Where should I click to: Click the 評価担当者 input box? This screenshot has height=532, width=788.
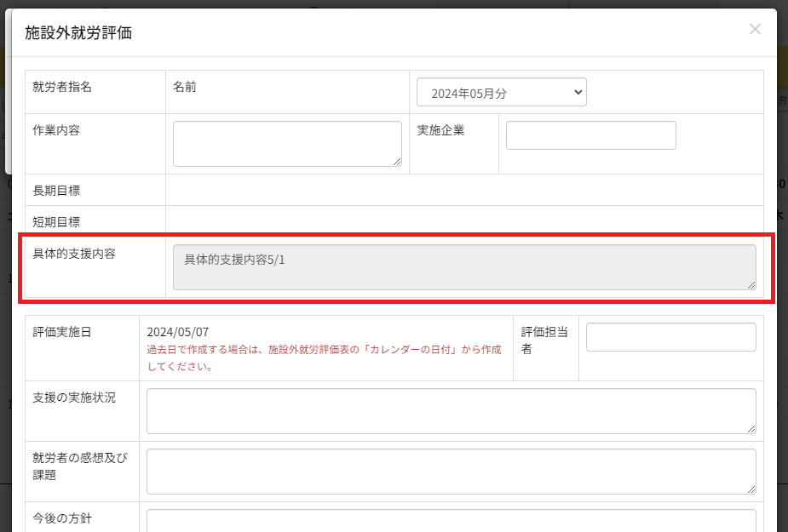pos(670,337)
